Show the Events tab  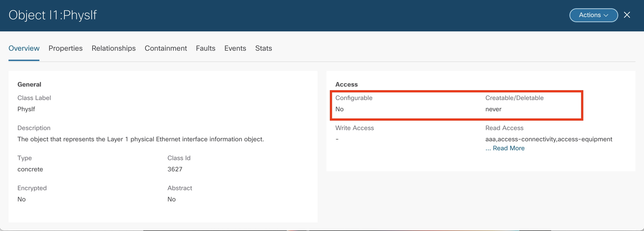[235, 48]
